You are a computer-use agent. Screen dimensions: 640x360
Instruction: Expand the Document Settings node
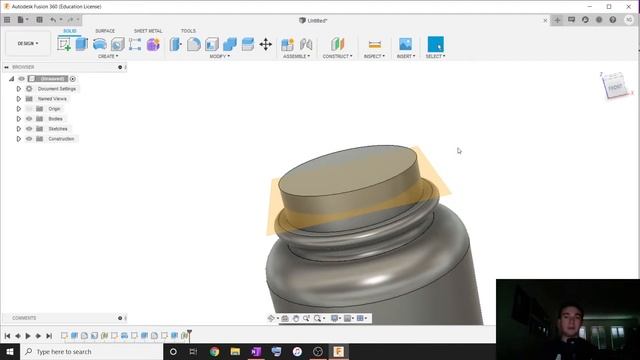click(18, 89)
